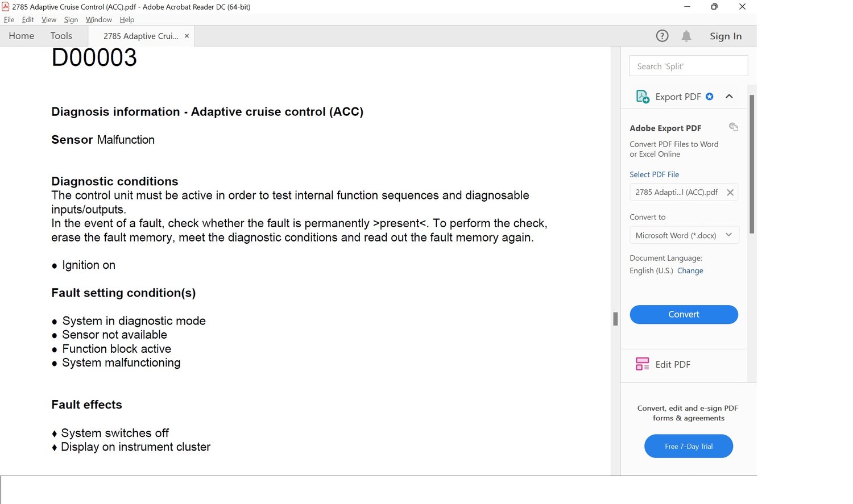Viewport: 853px width, 504px height.
Task: Click the Change language link
Action: (x=690, y=270)
